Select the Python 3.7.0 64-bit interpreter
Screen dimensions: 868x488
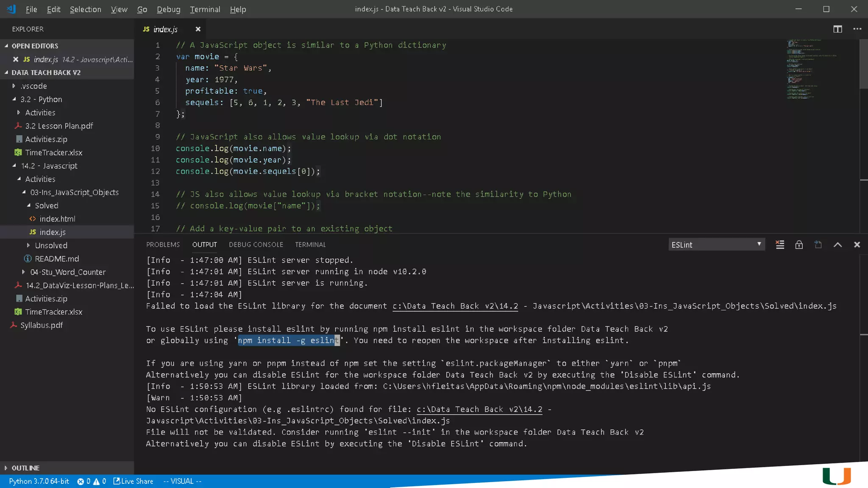click(39, 481)
